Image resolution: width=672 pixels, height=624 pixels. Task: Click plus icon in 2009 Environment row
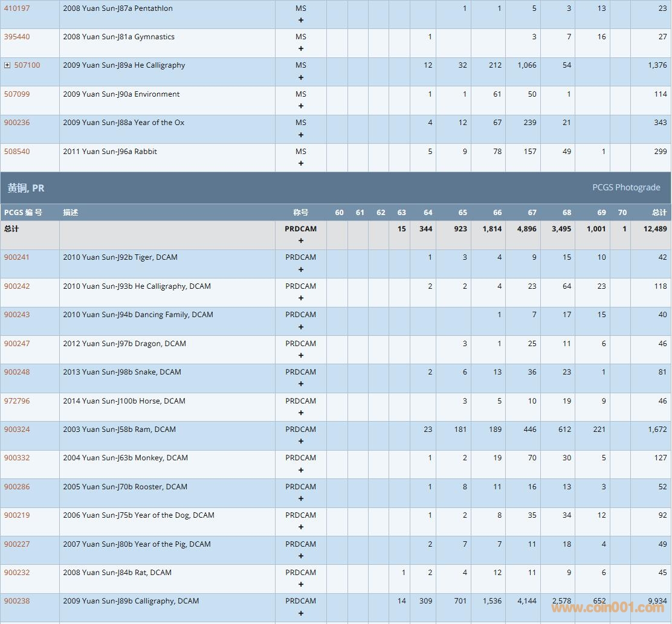301,106
